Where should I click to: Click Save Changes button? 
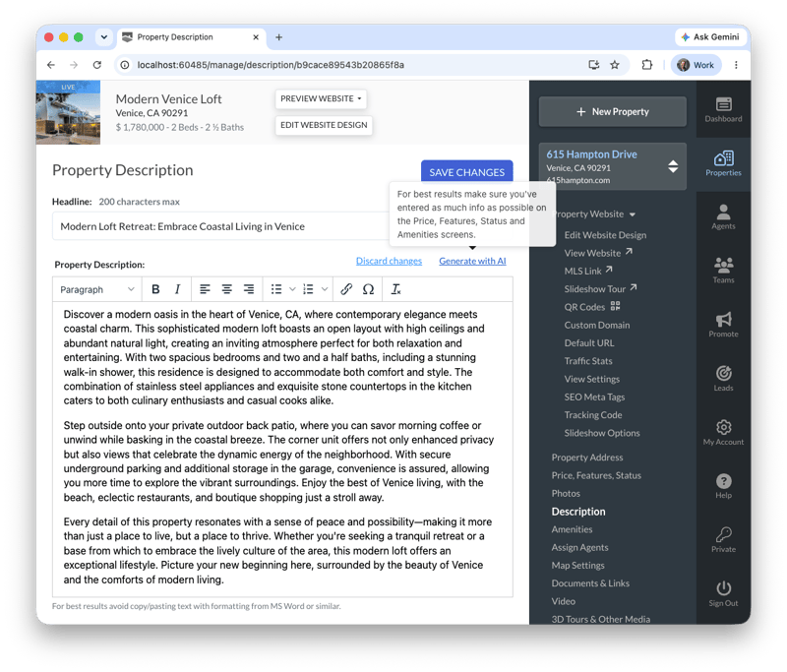[466, 172]
